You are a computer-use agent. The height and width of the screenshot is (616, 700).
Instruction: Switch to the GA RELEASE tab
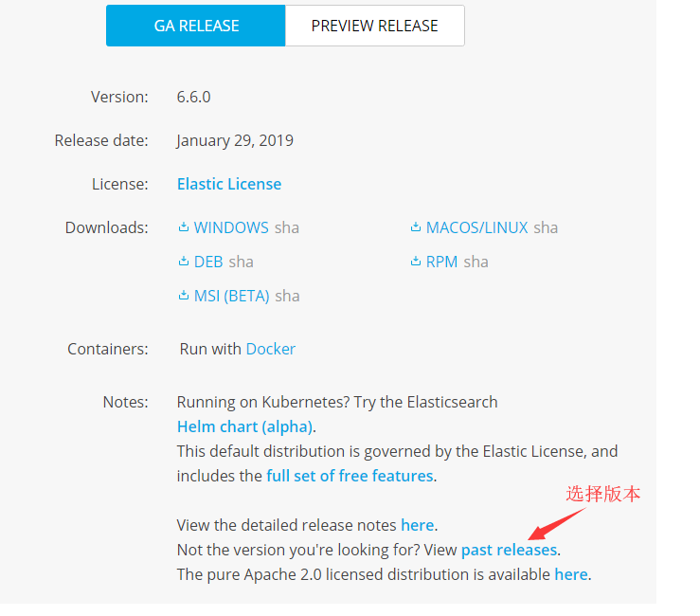196,26
